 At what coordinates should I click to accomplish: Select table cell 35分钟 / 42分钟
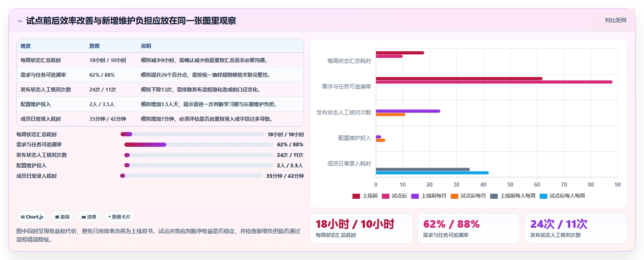coord(108,119)
